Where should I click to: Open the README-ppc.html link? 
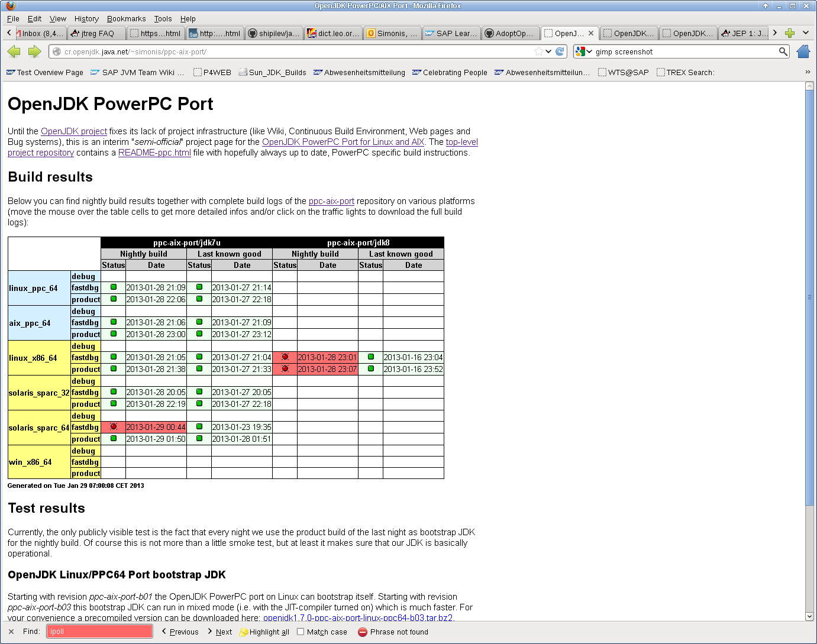(x=154, y=153)
